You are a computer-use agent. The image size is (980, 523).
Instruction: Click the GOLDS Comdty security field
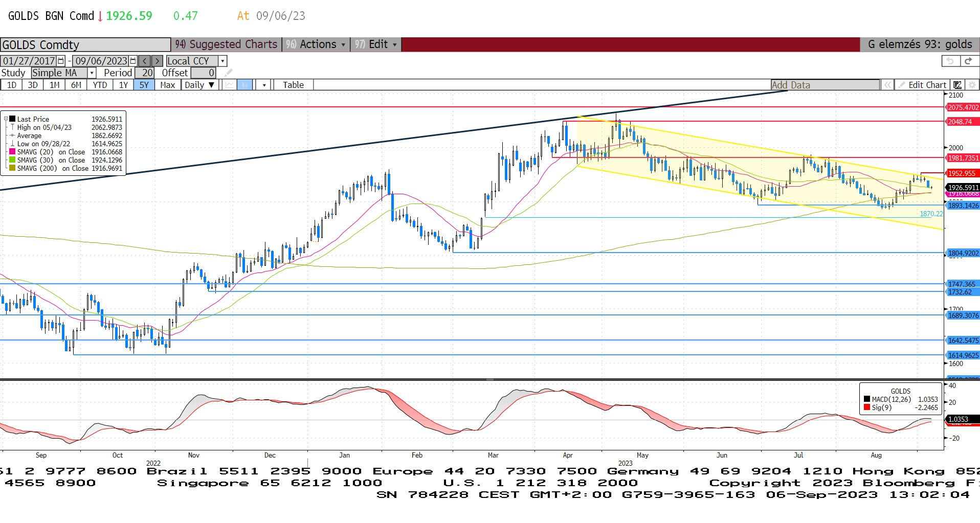[85, 44]
